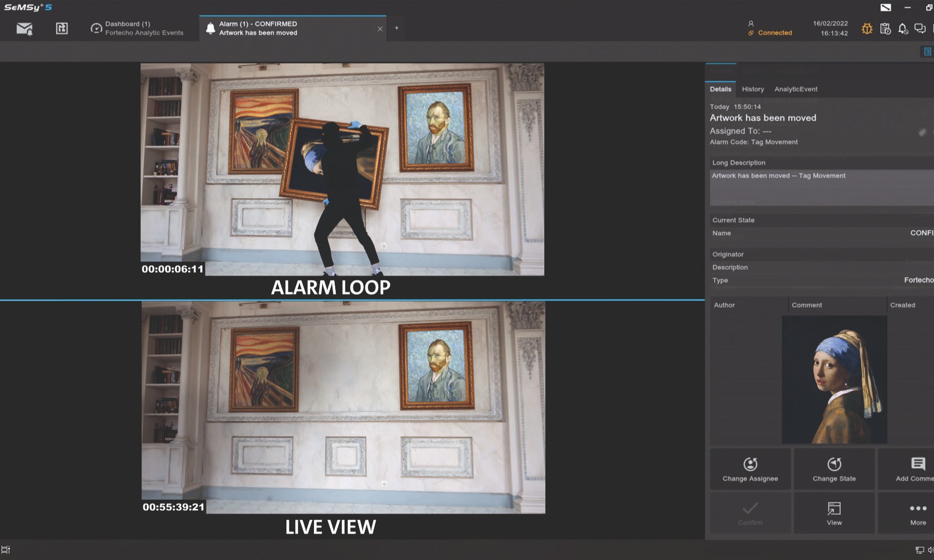Open the Dashboard (1) Fortecho Analytic Events tab
Viewport: 934px width, 560px height.
(x=137, y=28)
